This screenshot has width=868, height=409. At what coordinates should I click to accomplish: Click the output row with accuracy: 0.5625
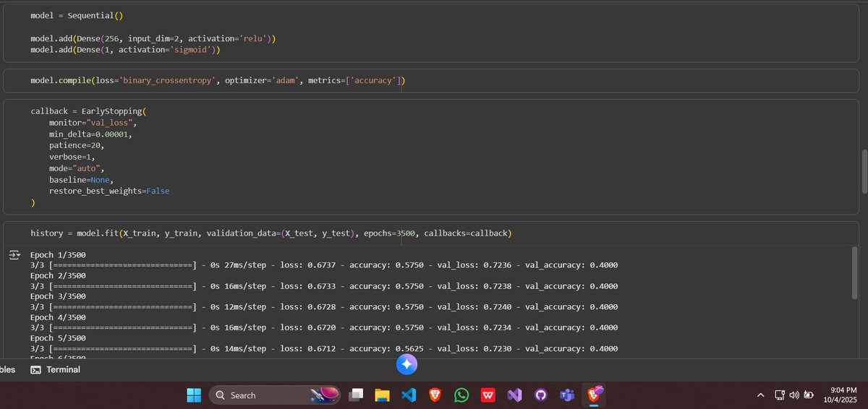point(324,348)
